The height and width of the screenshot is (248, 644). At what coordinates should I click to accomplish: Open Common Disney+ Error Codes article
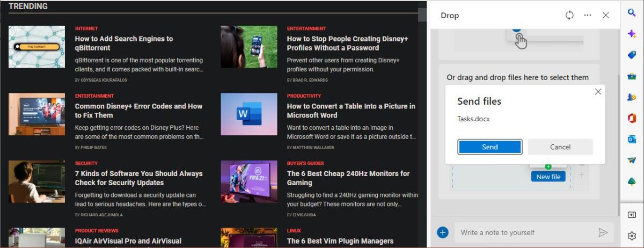click(x=138, y=111)
